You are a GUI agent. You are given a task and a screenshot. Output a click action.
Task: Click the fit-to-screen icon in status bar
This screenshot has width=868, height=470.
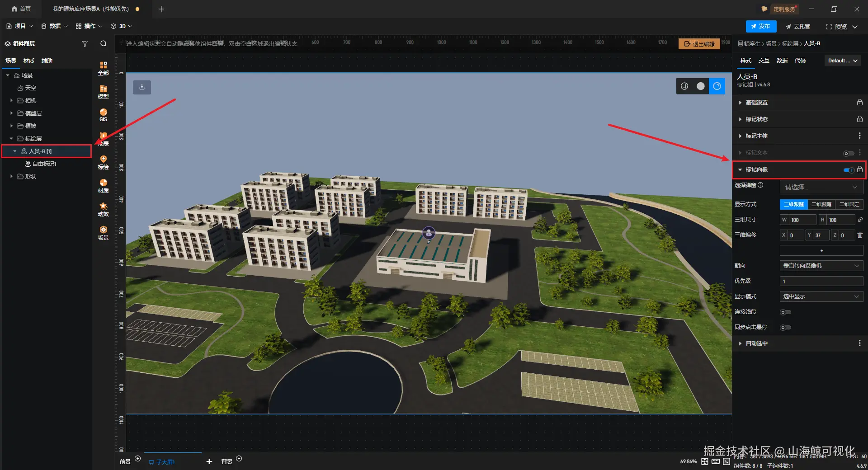(x=705, y=461)
